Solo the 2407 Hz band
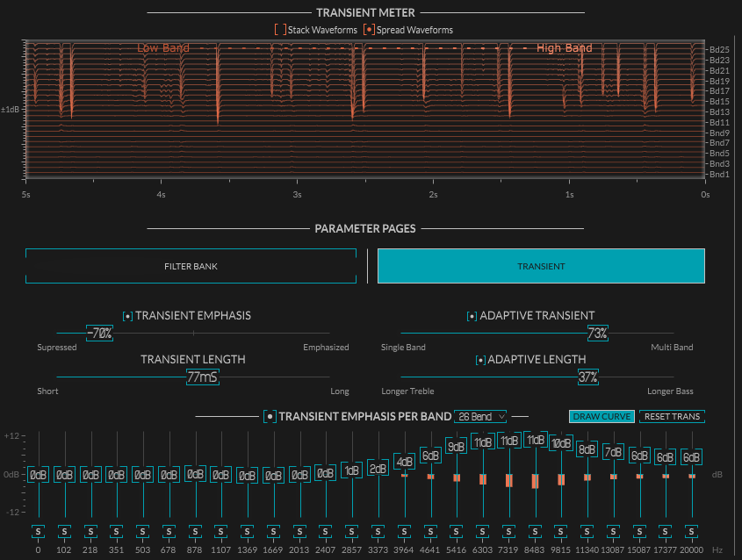 pyautogui.click(x=326, y=532)
